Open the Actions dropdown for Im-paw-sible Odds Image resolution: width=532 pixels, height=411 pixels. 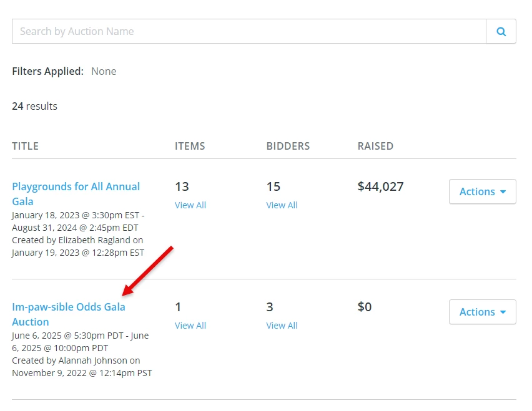(482, 312)
